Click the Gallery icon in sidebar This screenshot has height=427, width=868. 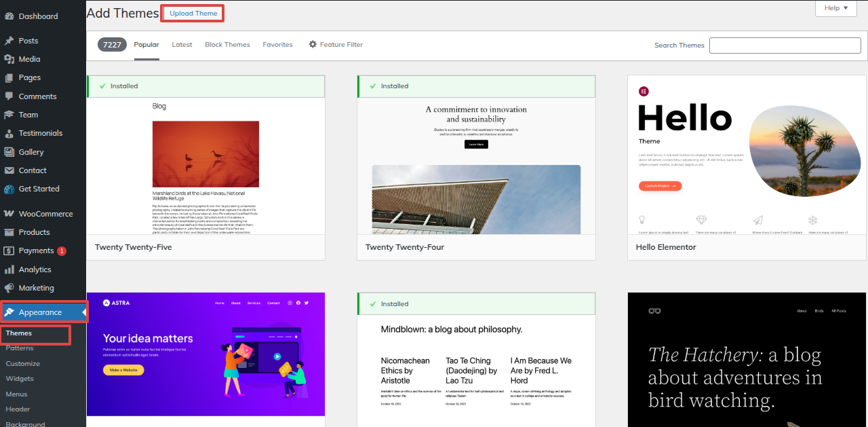[x=9, y=152]
